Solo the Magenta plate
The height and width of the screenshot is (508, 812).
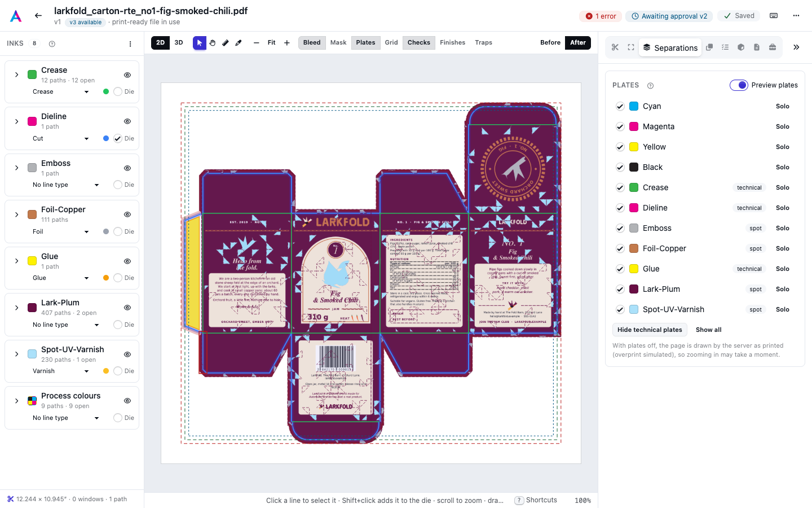tap(783, 126)
